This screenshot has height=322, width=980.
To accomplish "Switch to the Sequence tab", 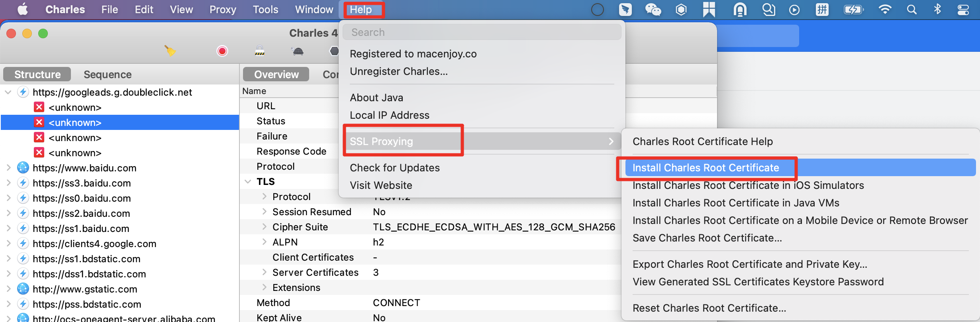I will coord(108,74).
